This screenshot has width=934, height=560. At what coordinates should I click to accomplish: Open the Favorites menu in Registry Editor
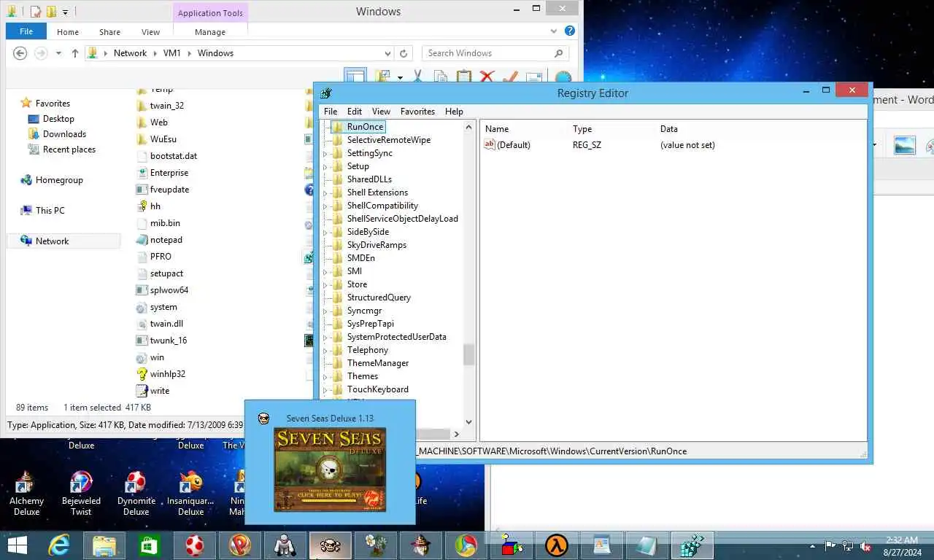tap(417, 112)
